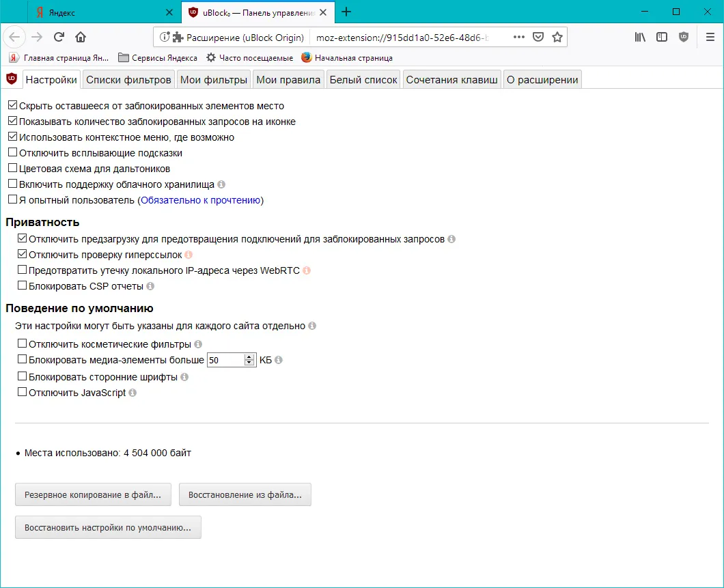Show sidebars icon in toolbar
The width and height of the screenshot is (724, 588).
click(662, 37)
